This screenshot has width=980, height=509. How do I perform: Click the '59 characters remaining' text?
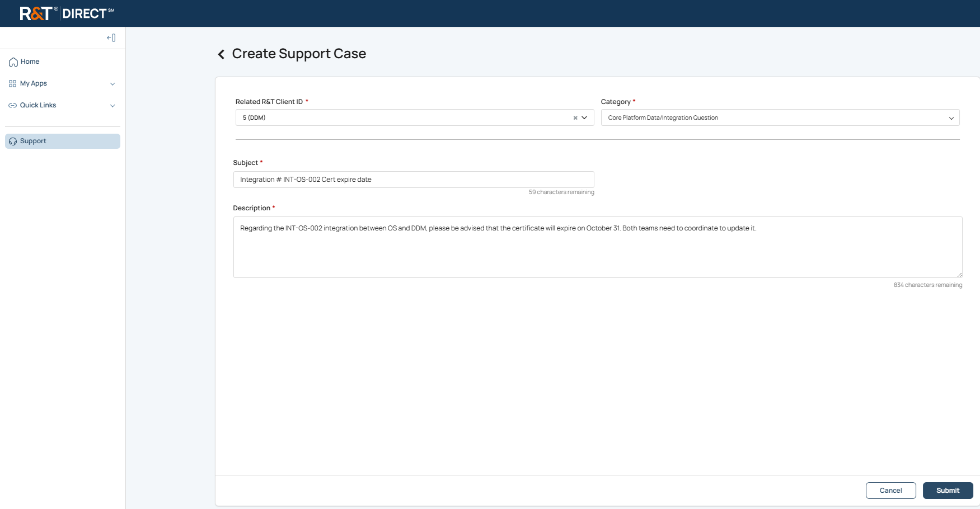coord(561,192)
